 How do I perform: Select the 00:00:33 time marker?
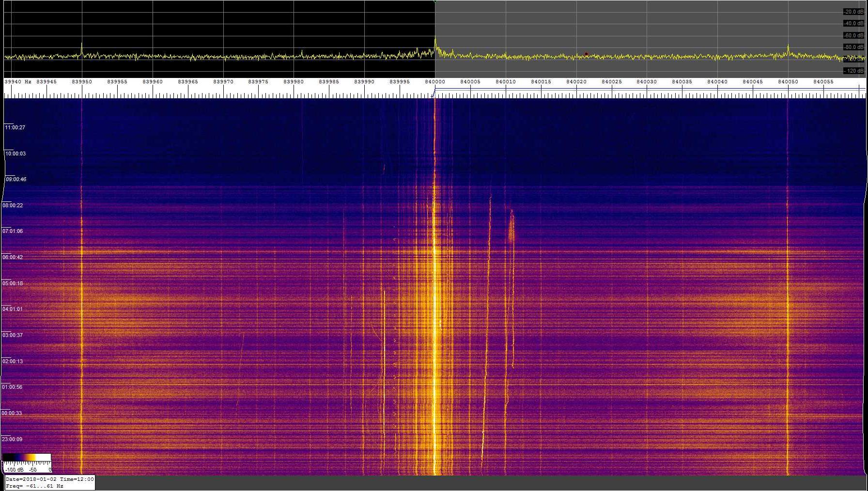[x=12, y=413]
